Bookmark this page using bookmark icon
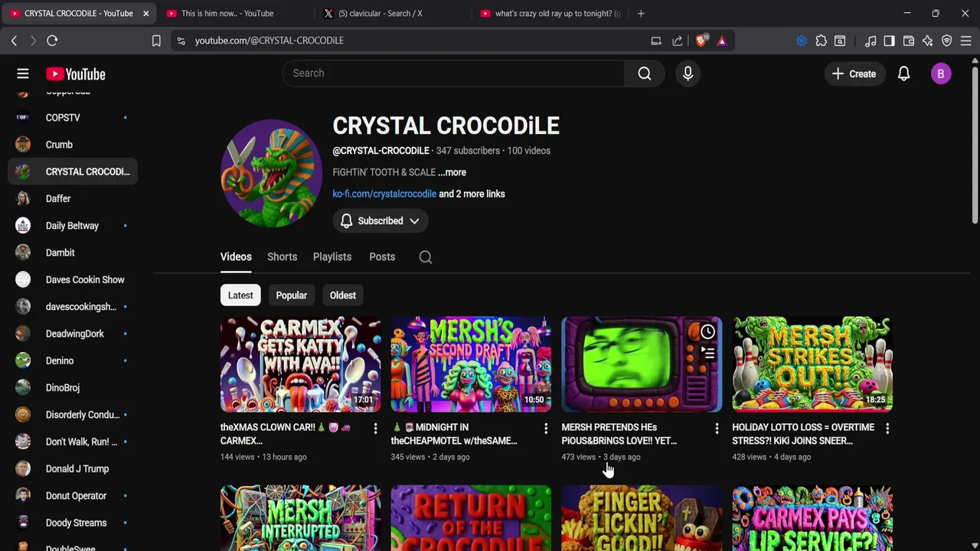The width and height of the screenshot is (980, 551). click(156, 41)
